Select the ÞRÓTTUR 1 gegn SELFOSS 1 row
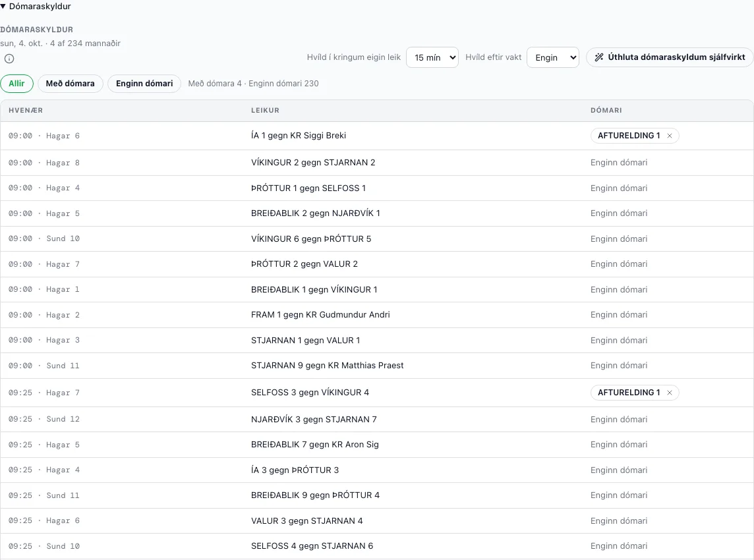This screenshot has width=754, height=560. click(x=377, y=188)
